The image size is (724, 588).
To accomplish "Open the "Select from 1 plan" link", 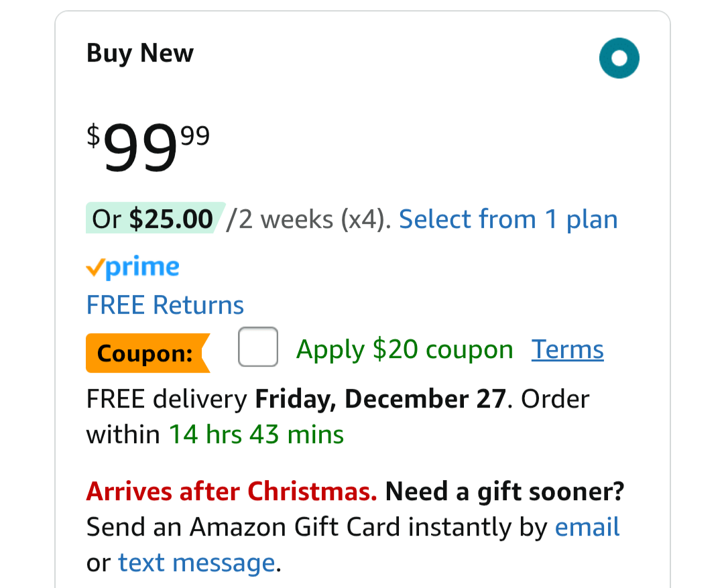I will [x=508, y=219].
